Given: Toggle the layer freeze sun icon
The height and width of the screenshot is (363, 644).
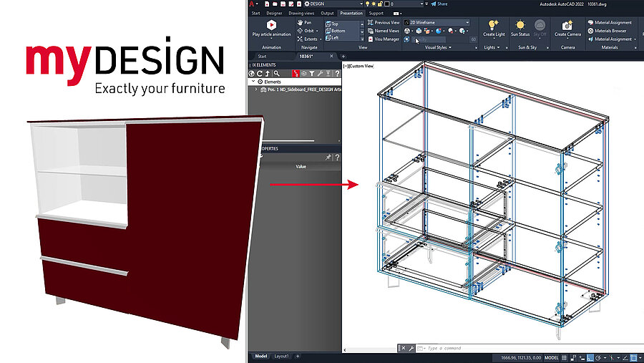Looking at the screenshot, I should coord(374,4).
